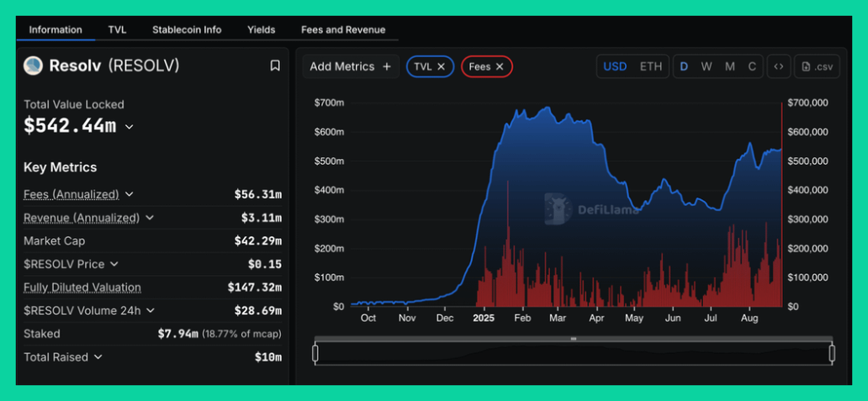Remove the TVL metric chip
The width and height of the screenshot is (868, 401).
tap(442, 66)
